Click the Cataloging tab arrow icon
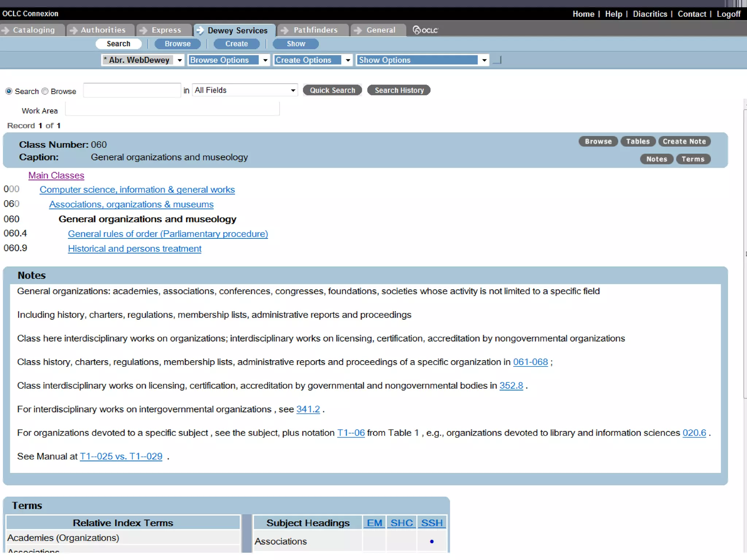This screenshot has height=560, width=747. pyautogui.click(x=5, y=30)
